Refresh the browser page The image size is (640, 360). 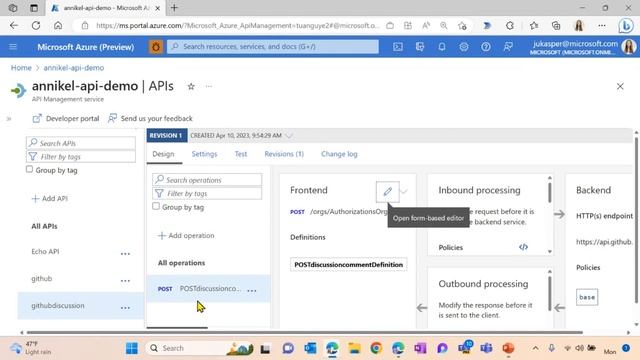coord(36,25)
